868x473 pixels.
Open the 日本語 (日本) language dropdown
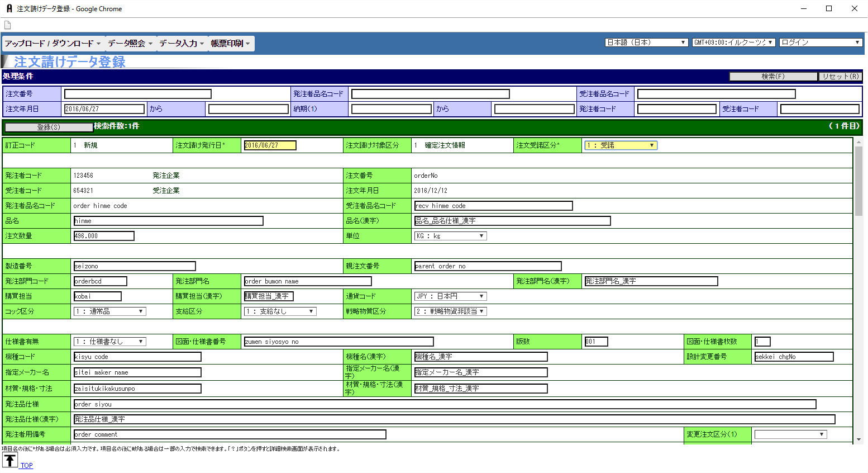646,42
